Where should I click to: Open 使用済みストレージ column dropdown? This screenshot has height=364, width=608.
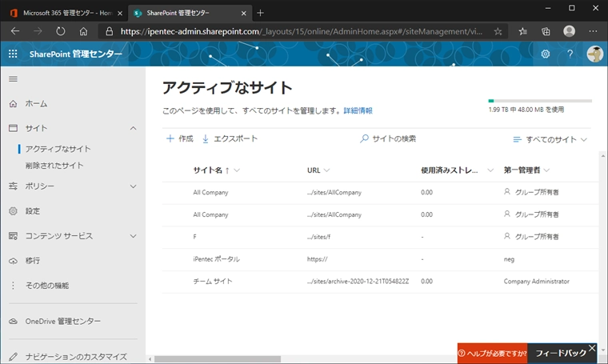tap(490, 170)
